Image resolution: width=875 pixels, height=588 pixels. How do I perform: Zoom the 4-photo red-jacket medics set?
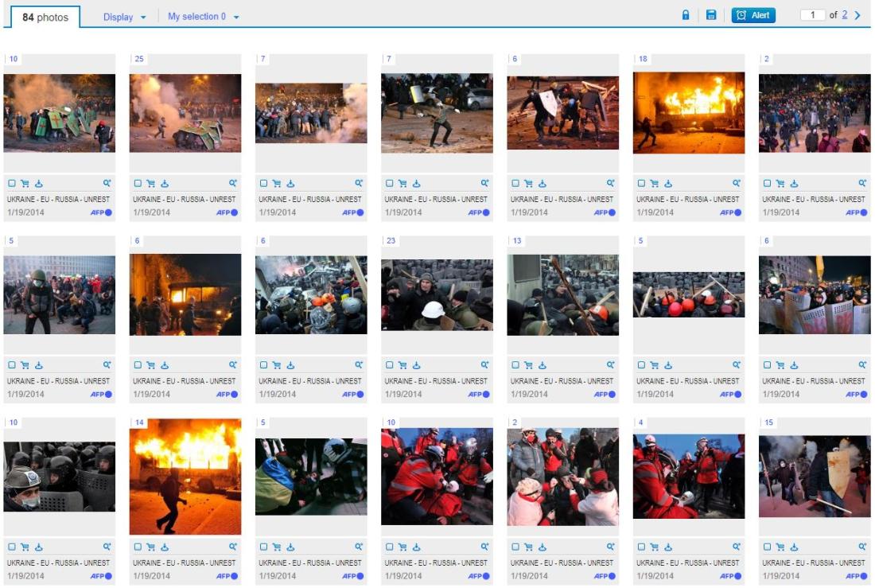point(736,547)
